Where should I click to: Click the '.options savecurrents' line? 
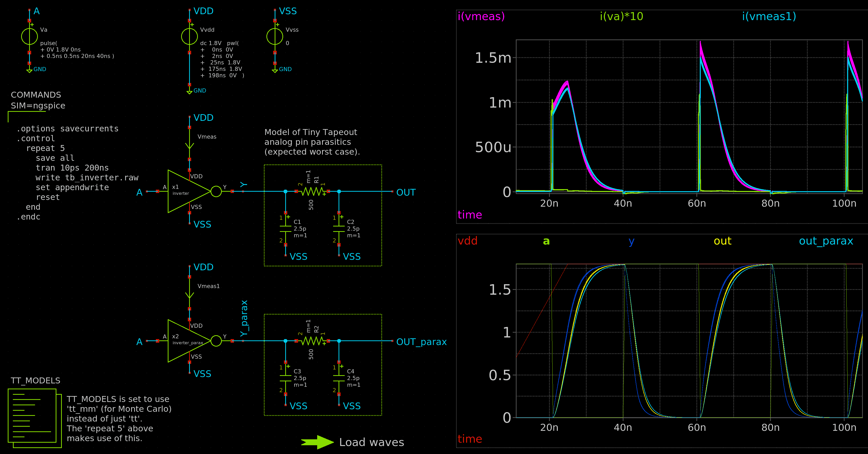point(68,129)
